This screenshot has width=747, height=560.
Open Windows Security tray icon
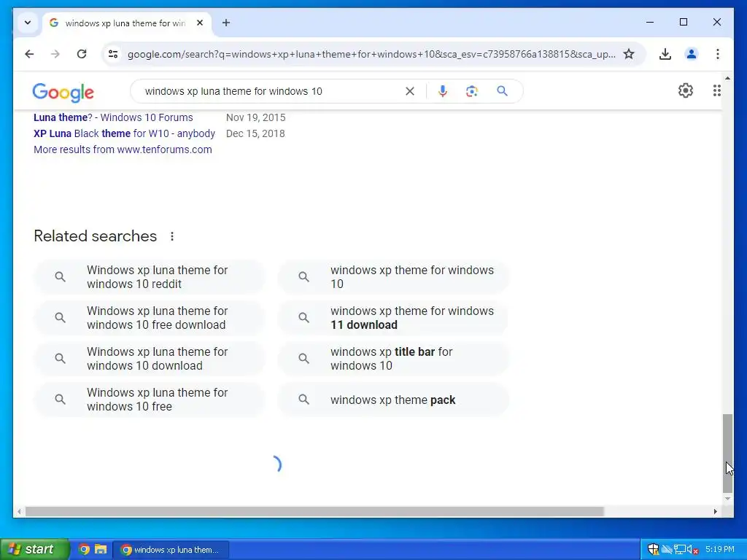(653, 550)
